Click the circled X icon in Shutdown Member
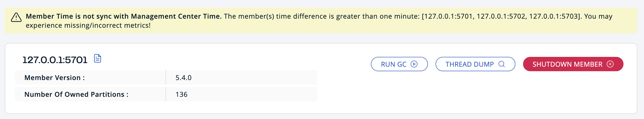 pyautogui.click(x=610, y=64)
